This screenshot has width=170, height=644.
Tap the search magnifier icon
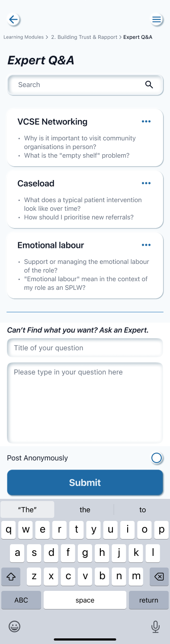[149, 85]
